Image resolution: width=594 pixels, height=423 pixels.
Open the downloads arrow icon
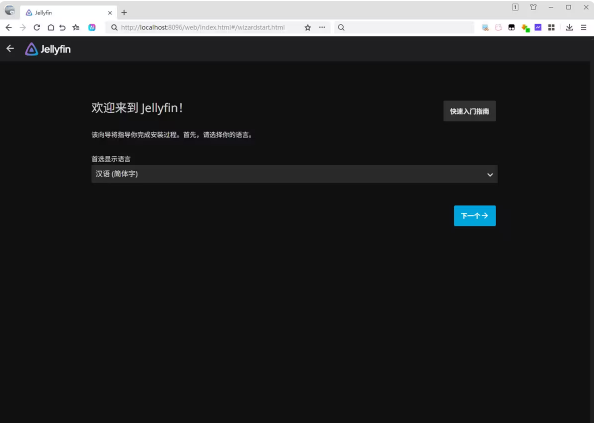(x=569, y=28)
